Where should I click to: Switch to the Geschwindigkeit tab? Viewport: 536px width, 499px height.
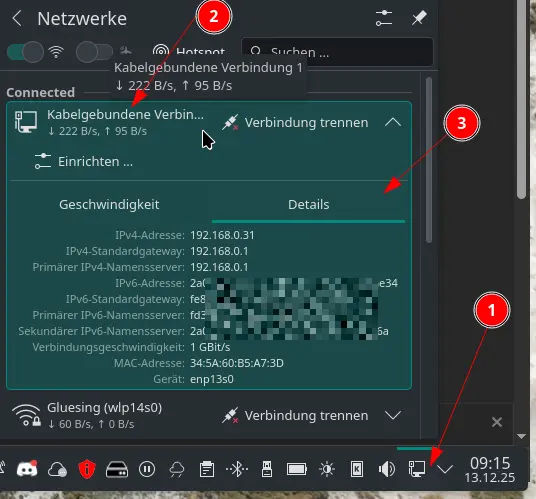[x=109, y=204]
